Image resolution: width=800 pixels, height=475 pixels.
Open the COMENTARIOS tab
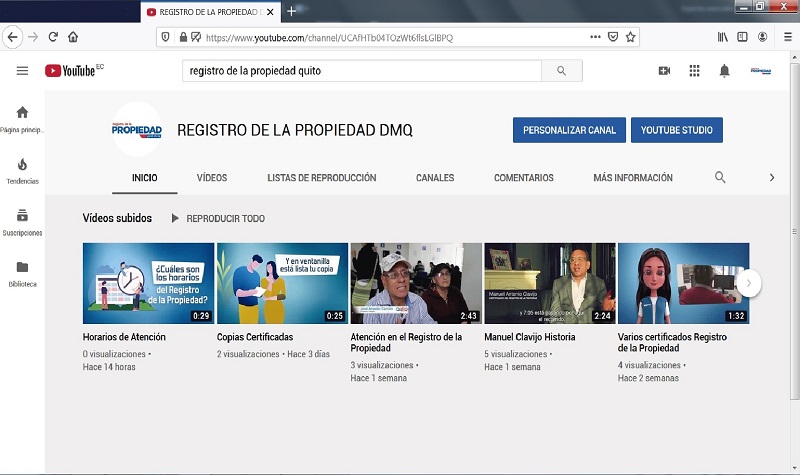pyautogui.click(x=523, y=178)
